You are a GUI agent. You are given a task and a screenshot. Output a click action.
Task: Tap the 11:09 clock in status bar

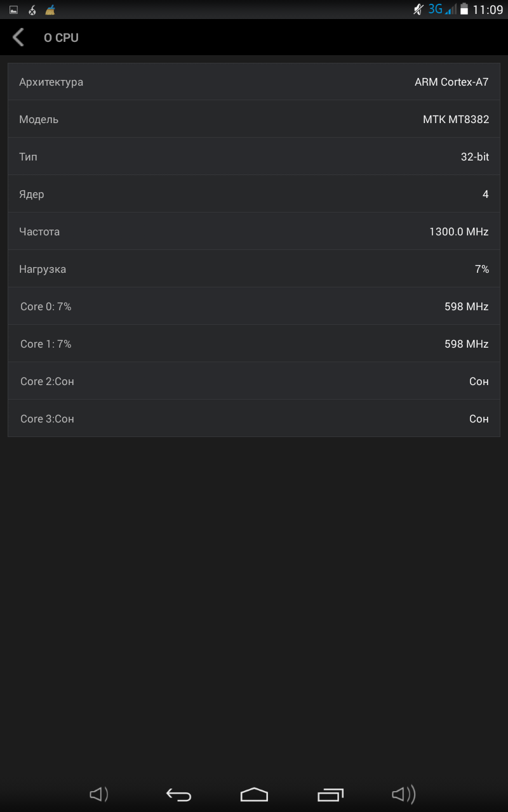coord(488,10)
